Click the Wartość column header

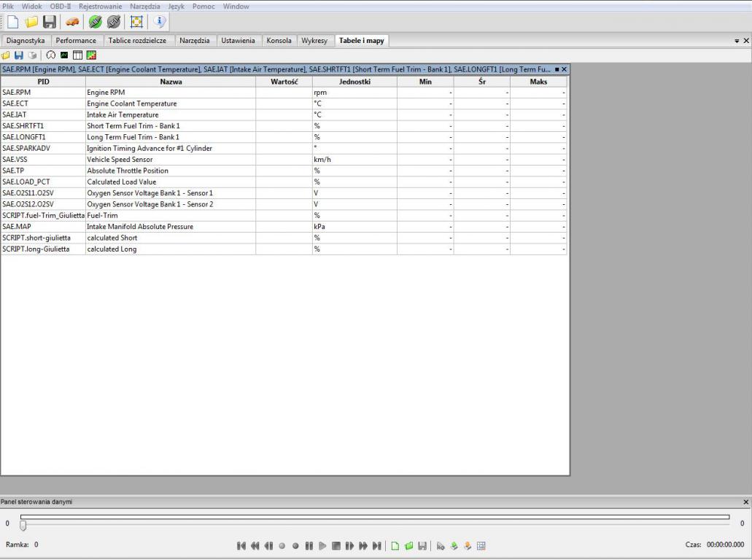pyautogui.click(x=284, y=82)
